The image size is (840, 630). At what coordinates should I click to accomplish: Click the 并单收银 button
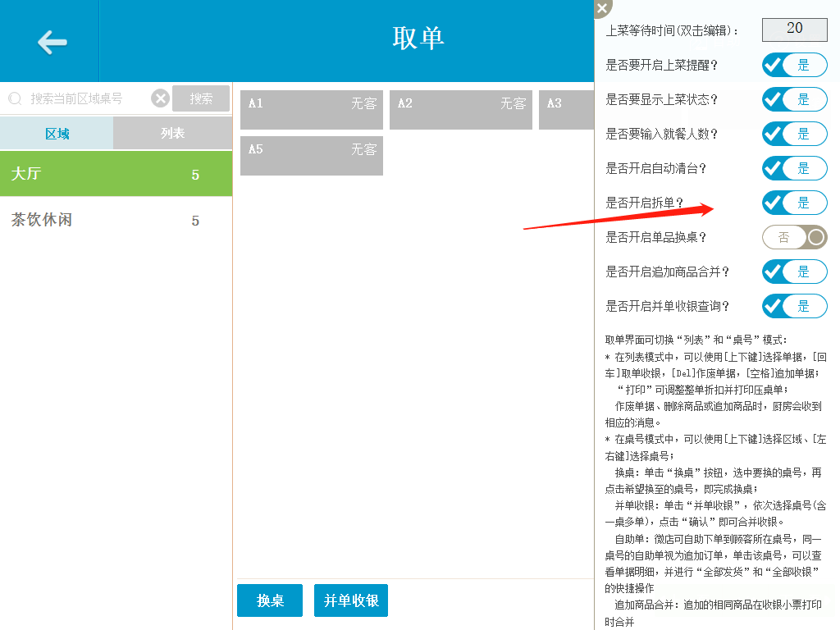[351, 600]
